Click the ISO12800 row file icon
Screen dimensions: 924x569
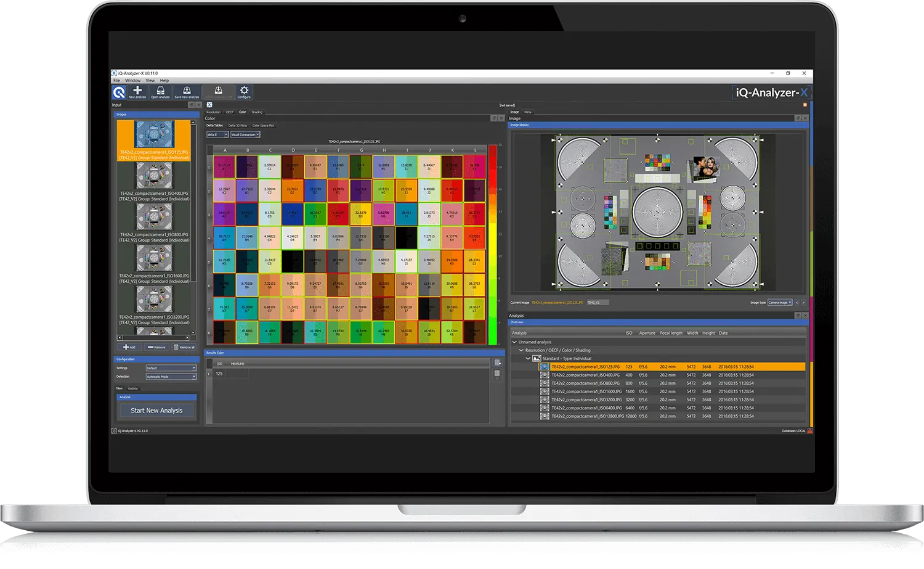click(545, 416)
